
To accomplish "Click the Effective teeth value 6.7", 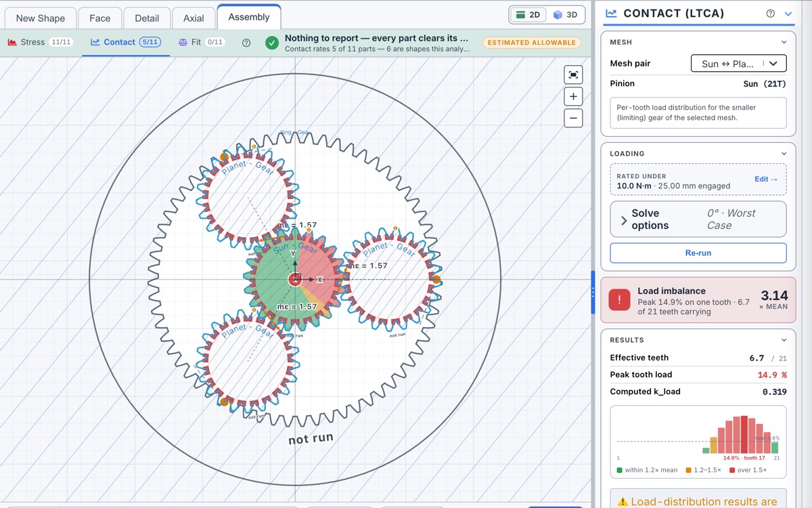I will click(757, 358).
